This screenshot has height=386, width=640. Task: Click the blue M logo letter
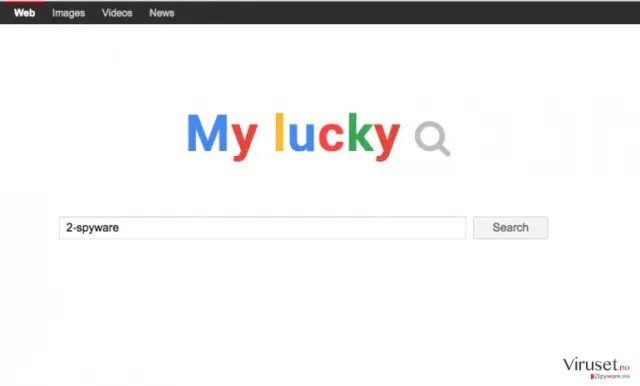click(207, 133)
